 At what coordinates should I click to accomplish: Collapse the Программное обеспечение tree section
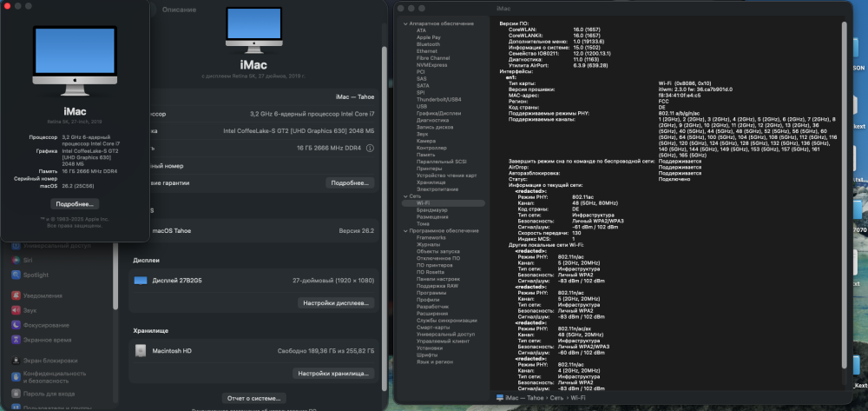pos(405,231)
